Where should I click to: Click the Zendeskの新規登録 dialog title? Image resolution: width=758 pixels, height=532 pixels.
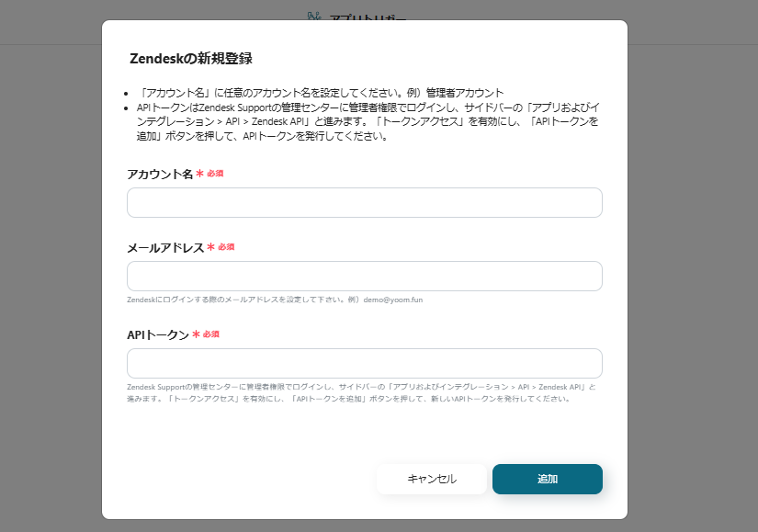click(x=191, y=59)
